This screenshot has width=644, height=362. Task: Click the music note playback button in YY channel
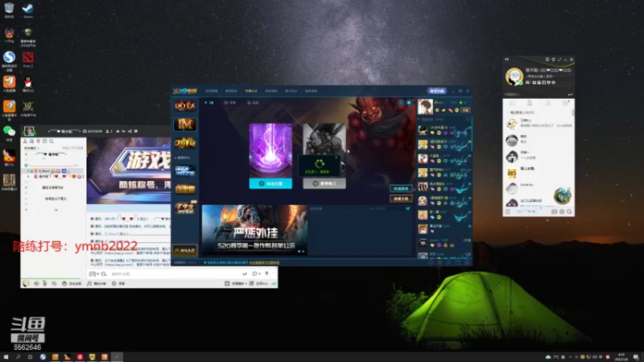coord(97,284)
